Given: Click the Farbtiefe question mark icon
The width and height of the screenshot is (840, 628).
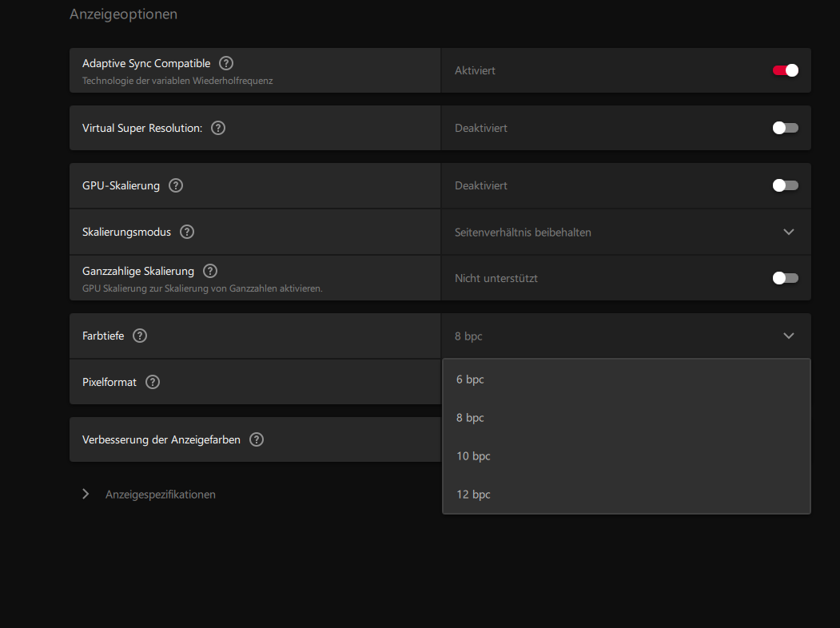Looking at the screenshot, I should [140, 336].
